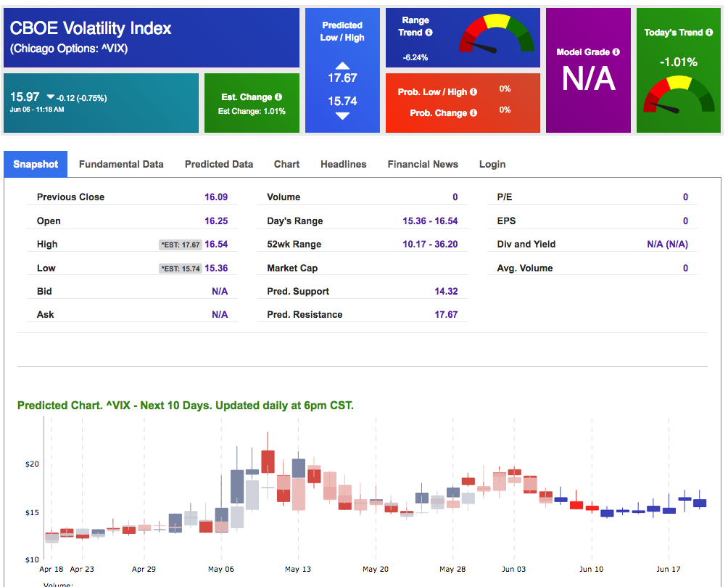View the Headlines tab
This screenshot has height=587, width=728.
click(x=344, y=164)
